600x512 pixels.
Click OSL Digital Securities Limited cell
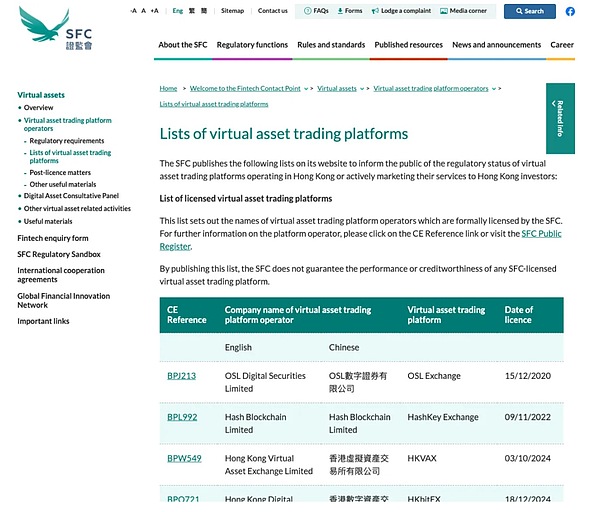pyautogui.click(x=265, y=382)
